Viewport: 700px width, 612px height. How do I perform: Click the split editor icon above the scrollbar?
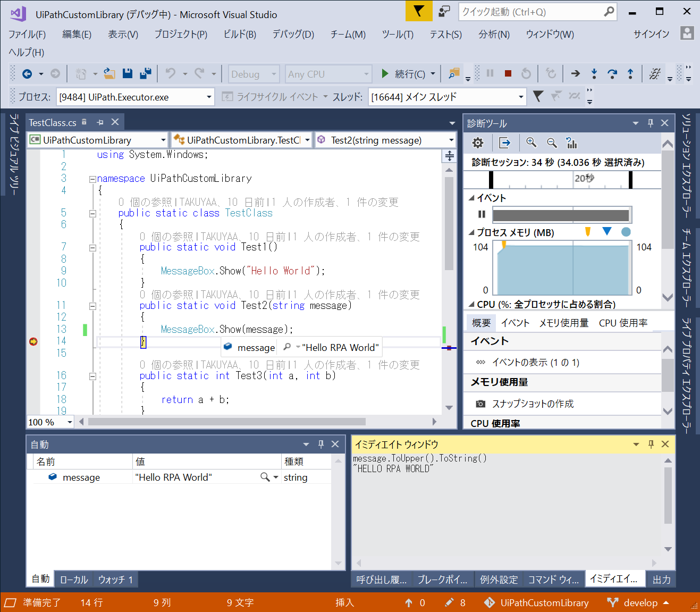(x=450, y=156)
